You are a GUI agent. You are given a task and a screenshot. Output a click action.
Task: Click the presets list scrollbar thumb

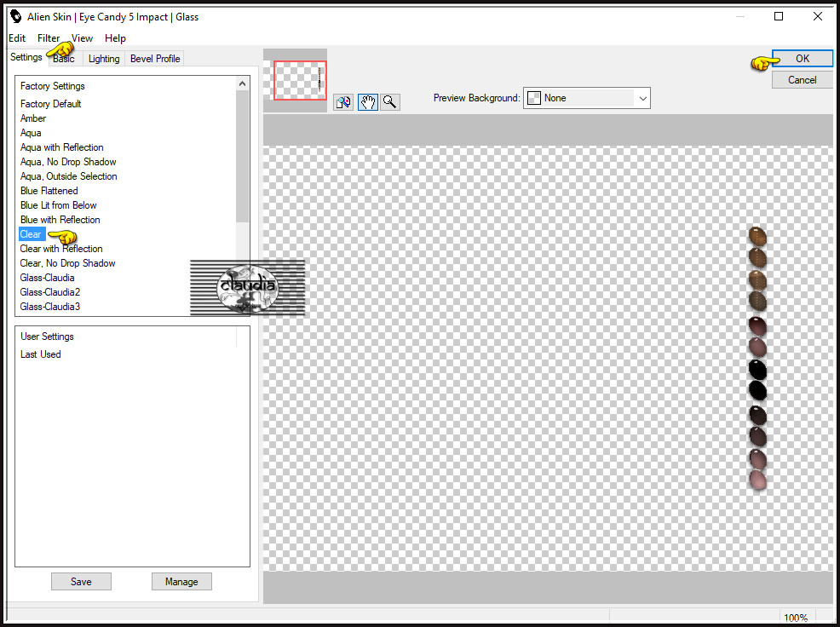point(242,157)
